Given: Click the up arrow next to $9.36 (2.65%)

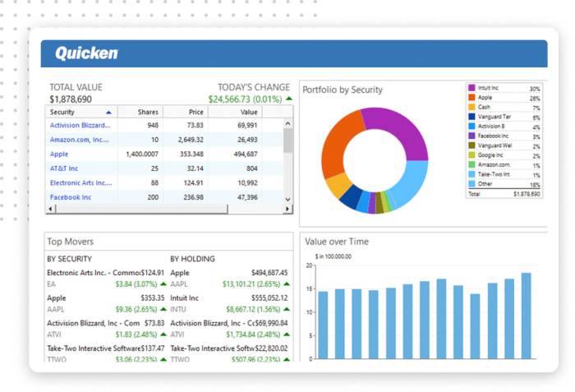Looking at the screenshot, I should (x=163, y=309).
